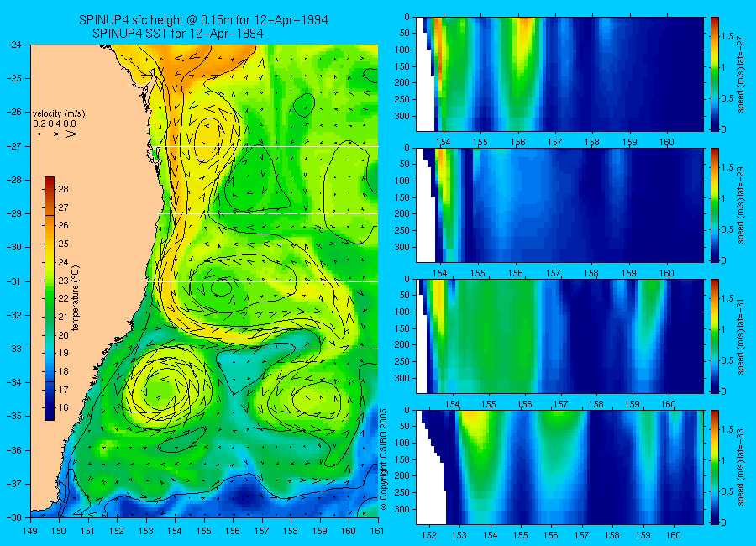Click the 161 longitude label on main map
Image resolution: width=756 pixels, height=546 pixels.
coord(377,531)
